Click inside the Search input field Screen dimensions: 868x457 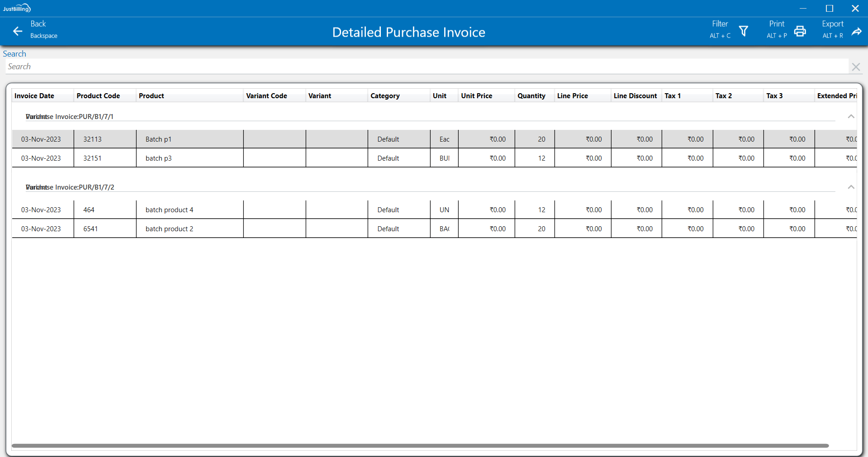pos(425,67)
